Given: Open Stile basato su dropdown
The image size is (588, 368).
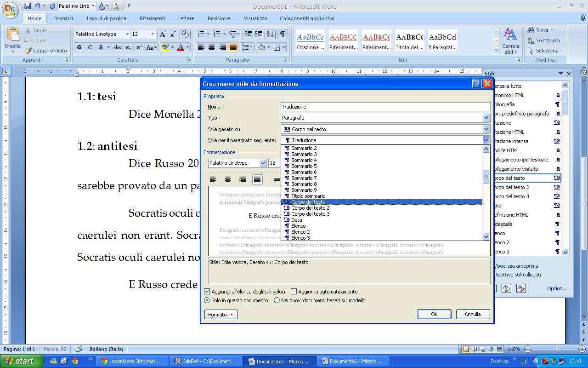Looking at the screenshot, I should [x=486, y=129].
